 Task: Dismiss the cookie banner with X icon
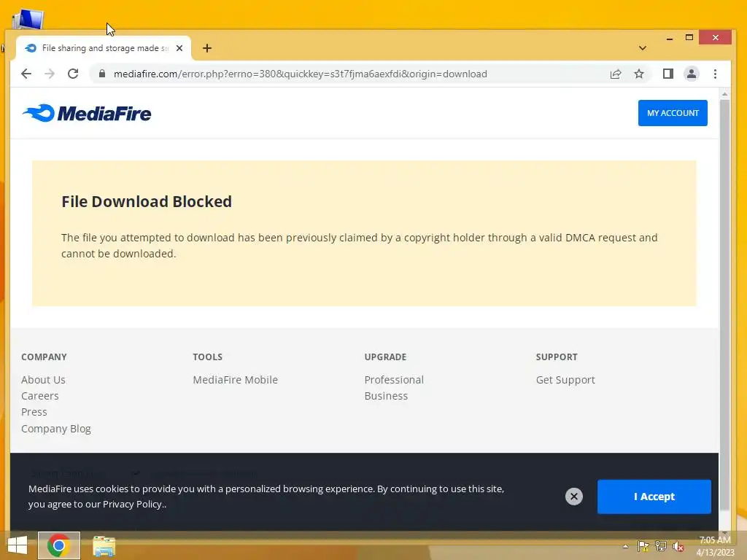[x=574, y=497]
